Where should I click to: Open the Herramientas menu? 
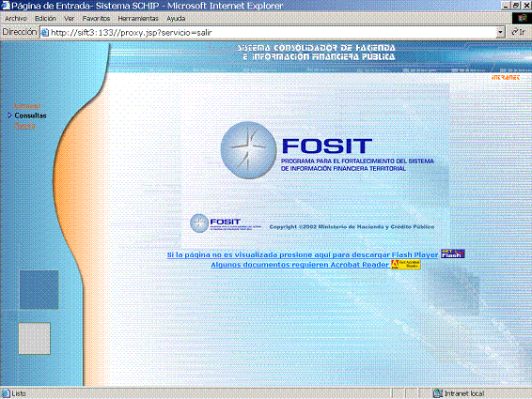(138, 18)
